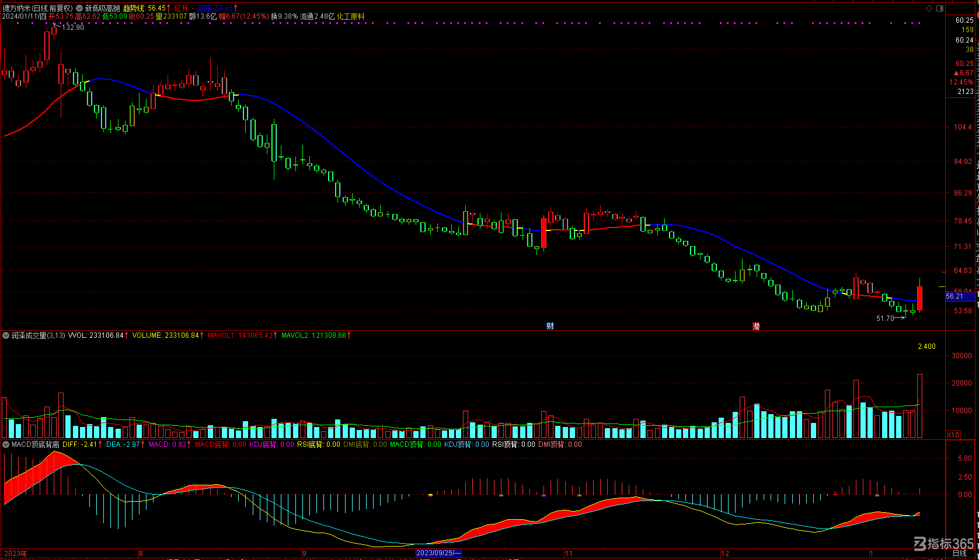Click the MAVOL1: 143065.42 readout
This screenshot has height=560, width=979.
[x=241, y=335]
